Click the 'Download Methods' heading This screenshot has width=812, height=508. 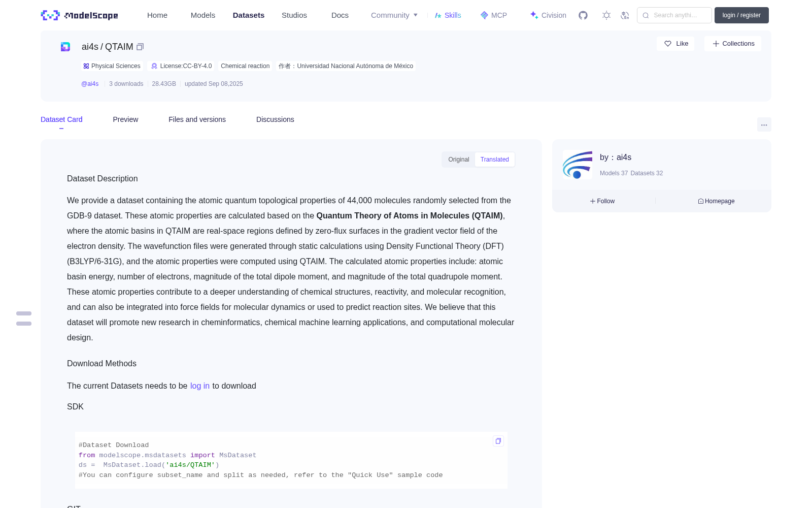tap(101, 364)
